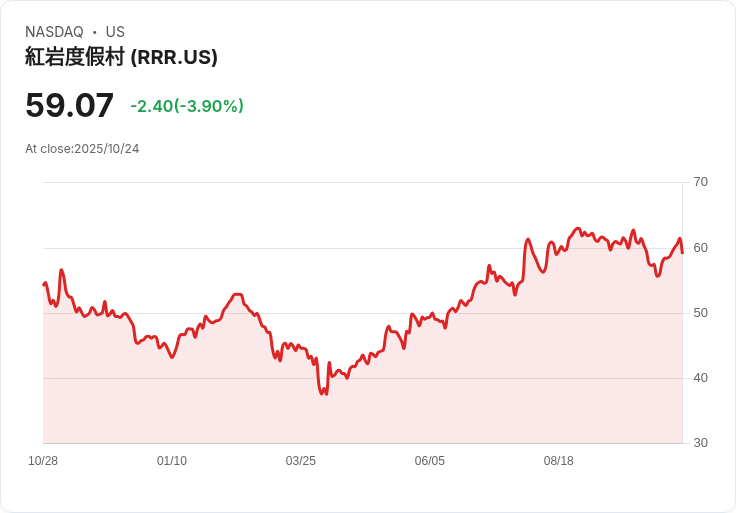Click the At close:2025/10/24 timestamp
The image size is (736, 513).
(82, 149)
